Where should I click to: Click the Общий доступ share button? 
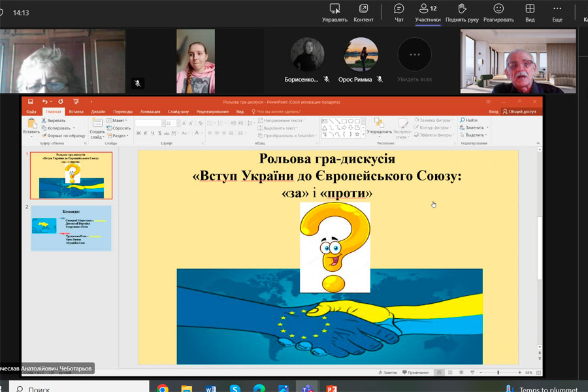point(519,112)
